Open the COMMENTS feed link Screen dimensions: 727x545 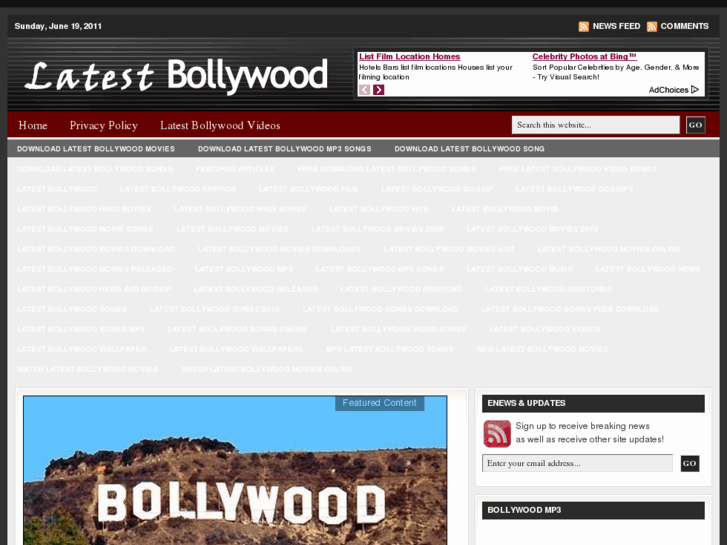pyautogui.click(x=684, y=26)
